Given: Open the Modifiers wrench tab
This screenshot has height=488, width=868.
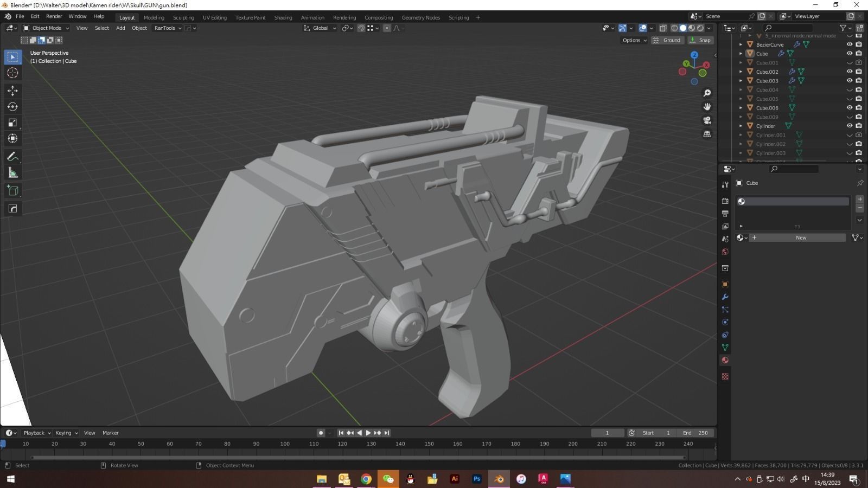Looking at the screenshot, I should pos(725,297).
